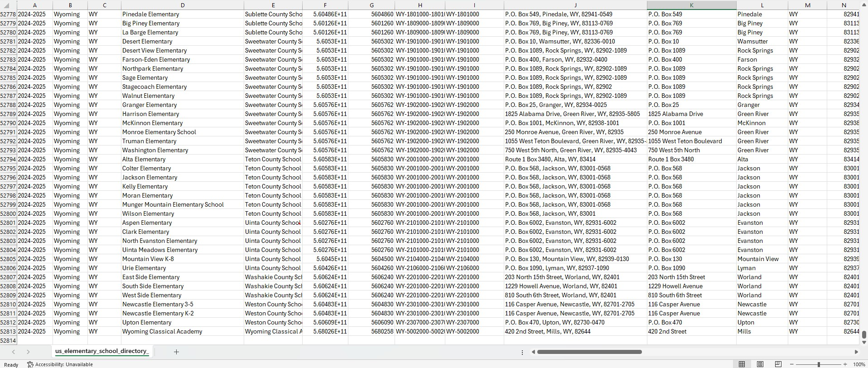The image size is (868, 368).
Task: Select row 52800 header
Action: (8, 213)
